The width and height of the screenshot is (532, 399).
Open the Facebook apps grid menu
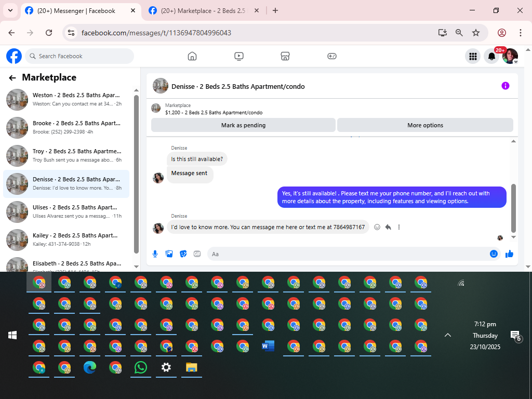[x=473, y=56]
